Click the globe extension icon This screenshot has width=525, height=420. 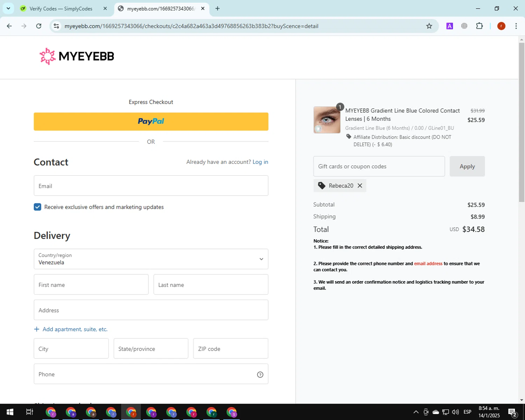464,26
